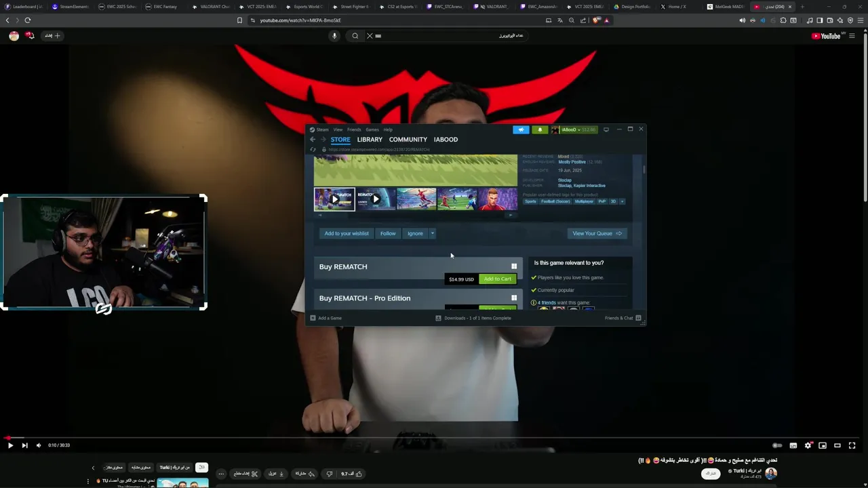Select the 'Turki' recommendation filter chip
The image size is (868, 488).
coord(175,467)
